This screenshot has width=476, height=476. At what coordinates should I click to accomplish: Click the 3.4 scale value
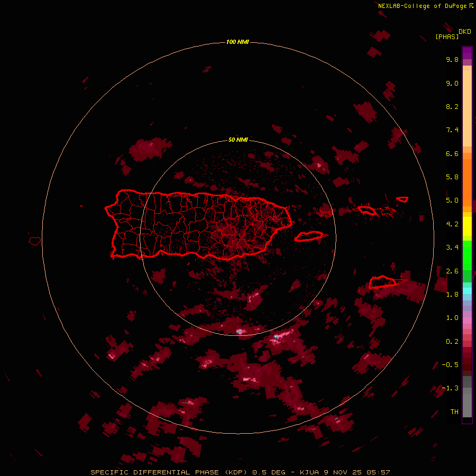tap(452, 248)
